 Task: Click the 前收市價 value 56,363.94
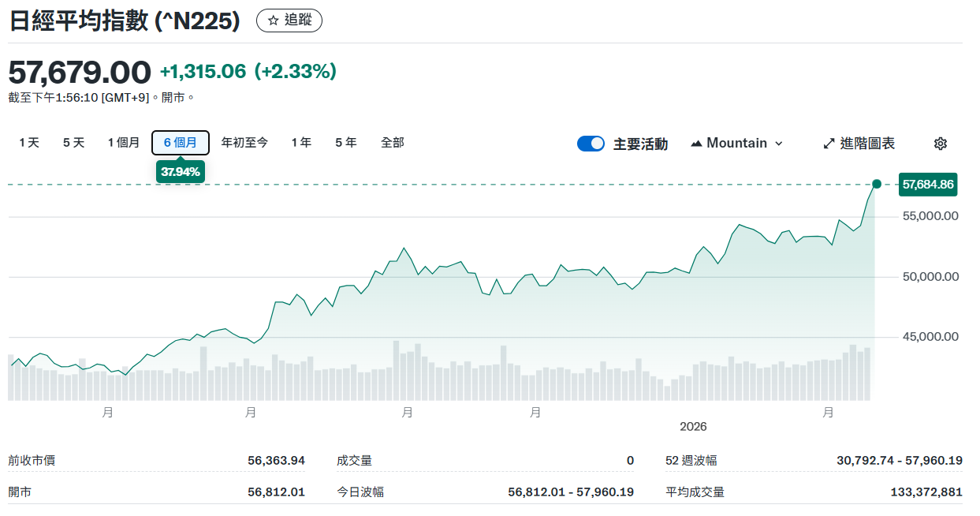pos(276,461)
